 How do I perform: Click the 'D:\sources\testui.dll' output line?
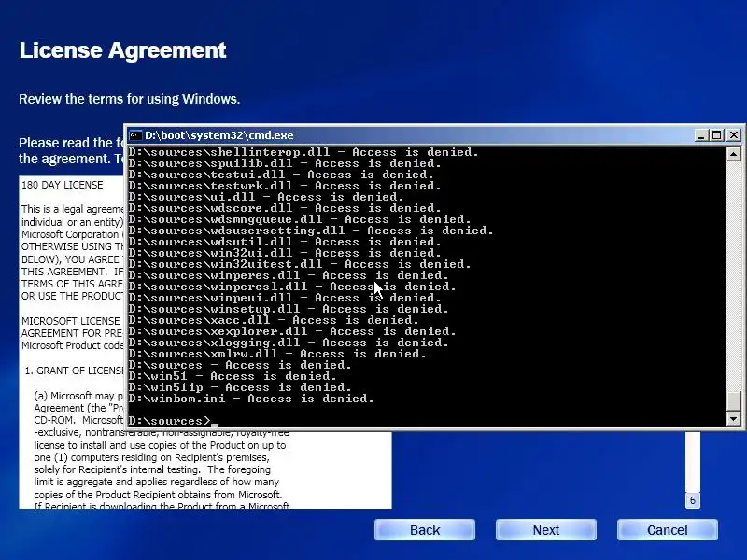pos(281,175)
